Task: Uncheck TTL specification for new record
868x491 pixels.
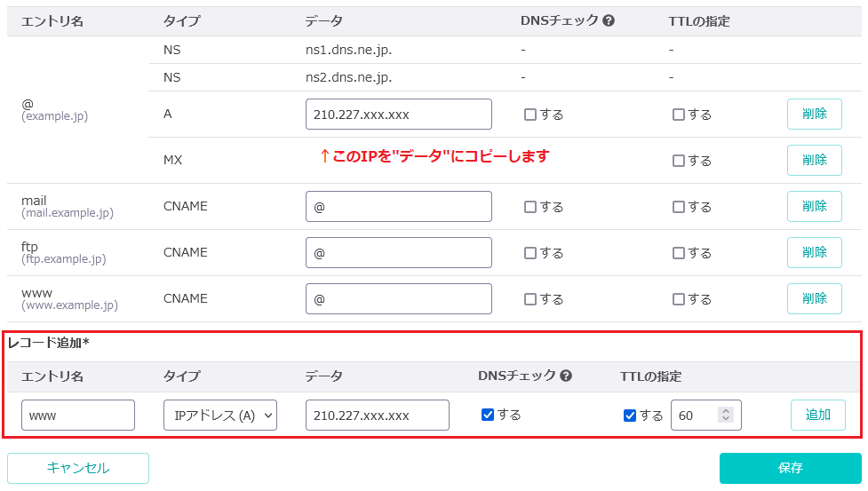Action: pos(629,416)
